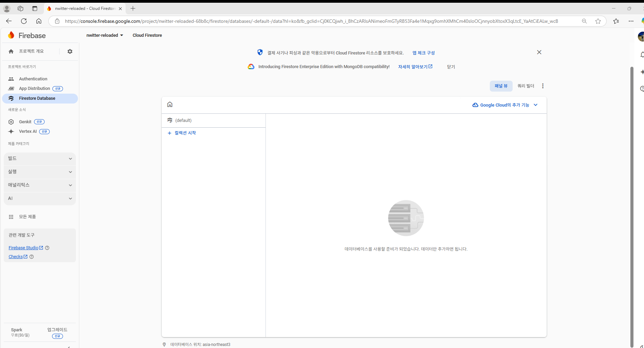644x348 pixels.
Task: Bookmark page with star icon
Action: 598,21
